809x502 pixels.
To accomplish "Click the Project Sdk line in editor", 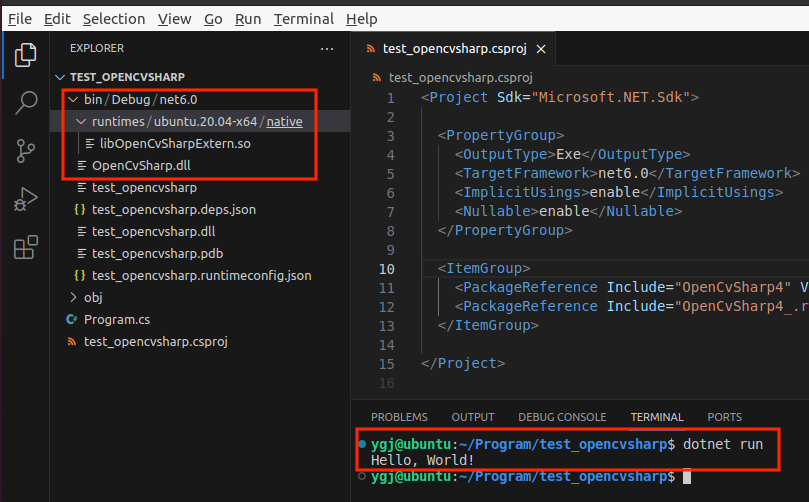I will click(560, 98).
